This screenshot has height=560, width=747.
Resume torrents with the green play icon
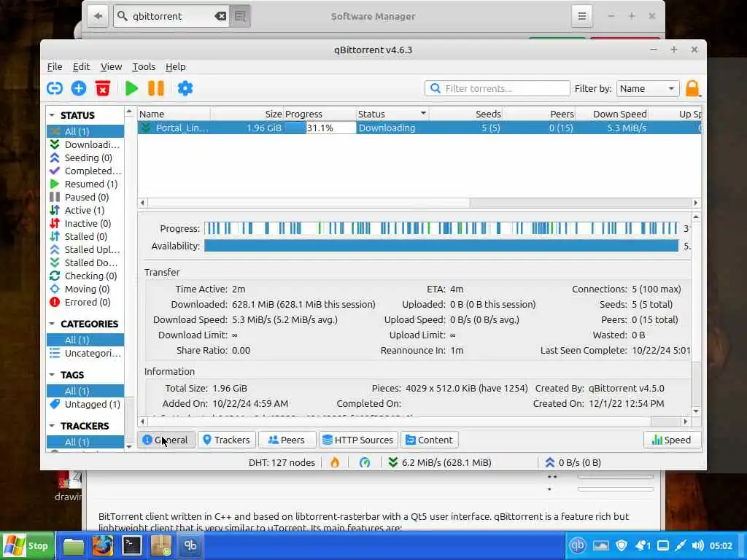coord(131,88)
